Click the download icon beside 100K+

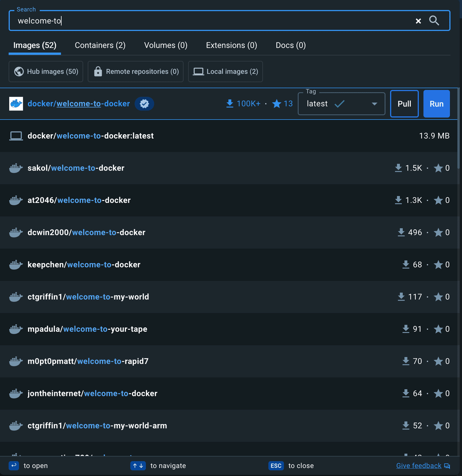230,104
